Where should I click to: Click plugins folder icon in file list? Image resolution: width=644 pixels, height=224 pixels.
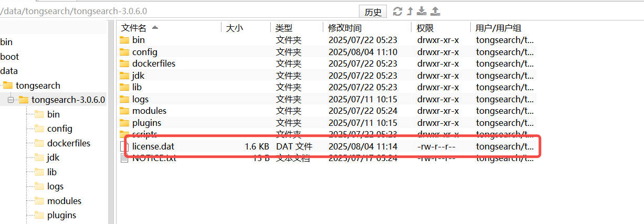pos(124,123)
